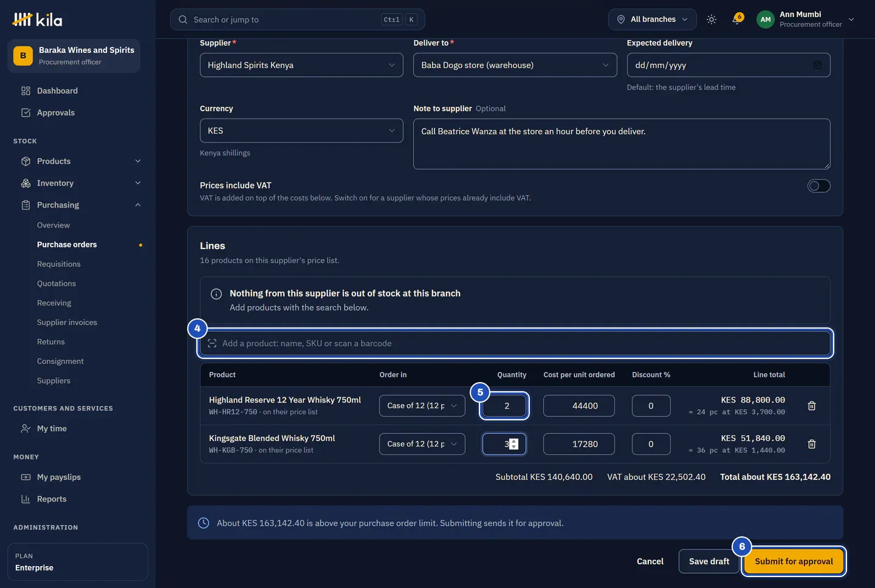Save the purchase order as draft

click(709, 561)
